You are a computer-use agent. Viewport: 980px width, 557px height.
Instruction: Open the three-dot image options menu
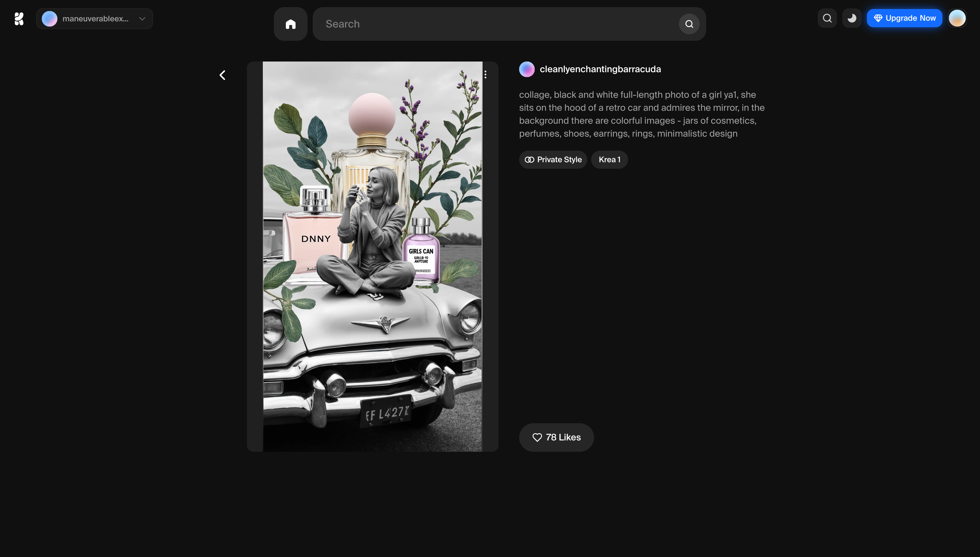click(x=485, y=74)
